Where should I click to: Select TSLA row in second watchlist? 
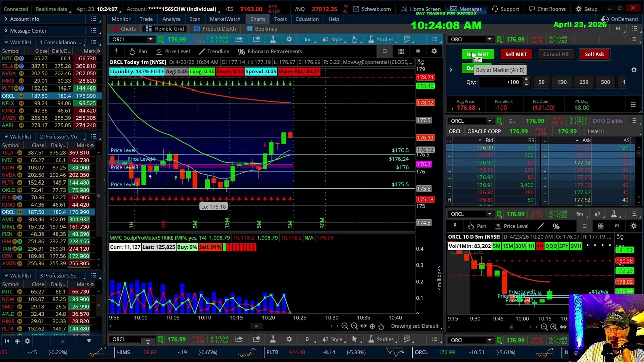pyautogui.click(x=49, y=153)
